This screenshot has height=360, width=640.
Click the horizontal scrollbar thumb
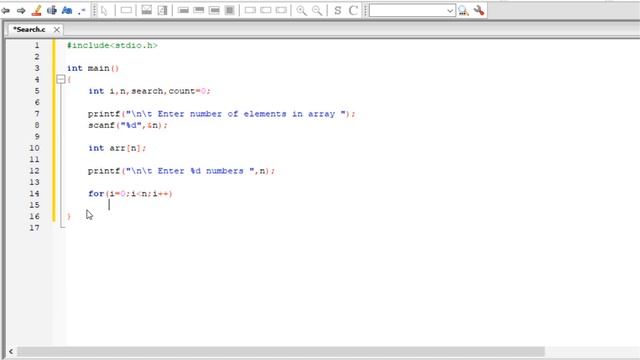coord(281,351)
